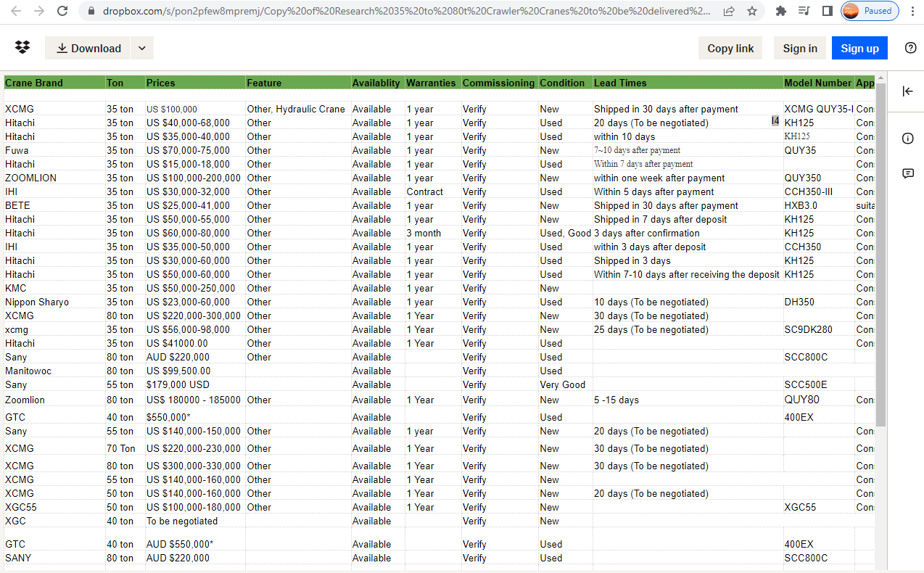924x573 pixels.
Task: Download the spreadsheet file
Action: (x=88, y=48)
